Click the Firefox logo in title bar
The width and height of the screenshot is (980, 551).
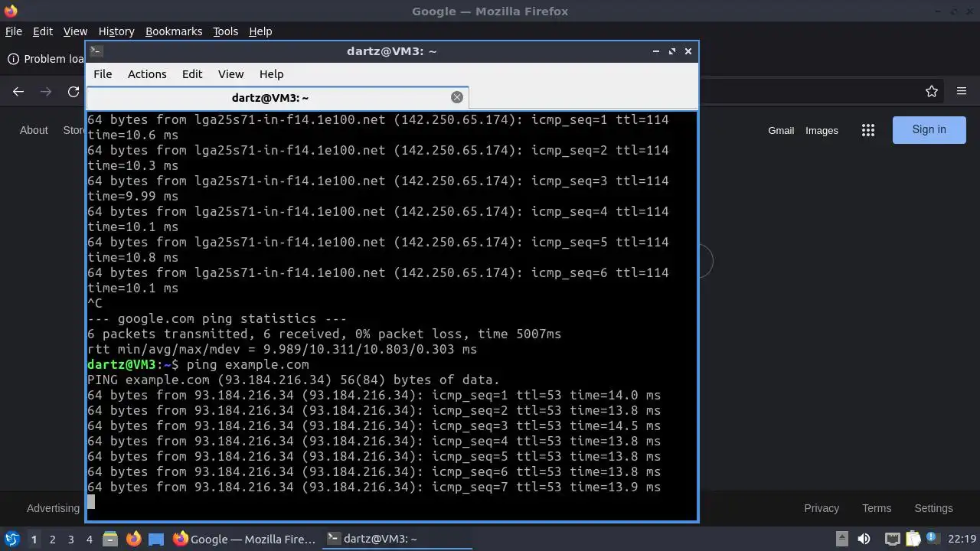[11, 11]
